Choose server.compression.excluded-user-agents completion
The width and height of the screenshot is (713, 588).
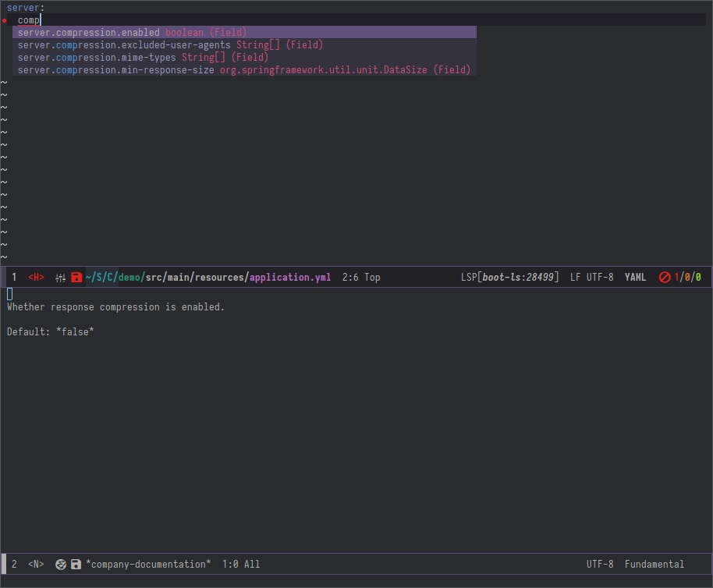[245, 45]
